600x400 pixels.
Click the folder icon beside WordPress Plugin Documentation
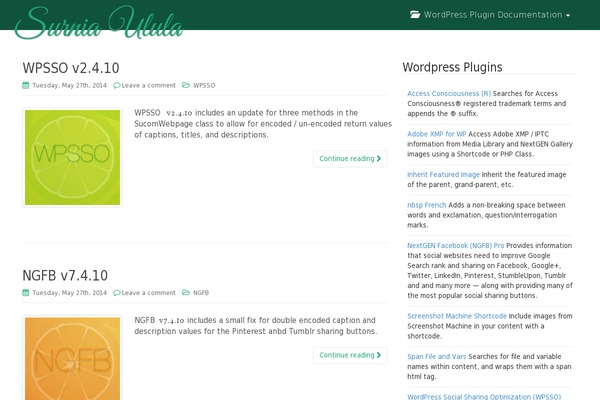point(415,15)
